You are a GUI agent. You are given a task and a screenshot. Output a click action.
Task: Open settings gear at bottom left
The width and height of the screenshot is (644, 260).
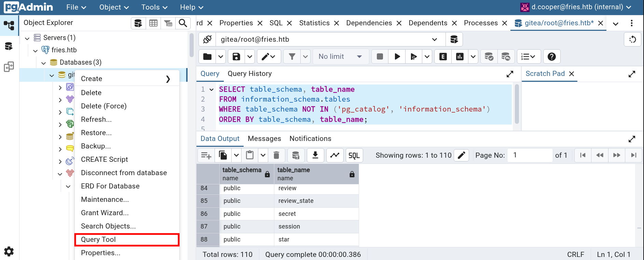tap(9, 251)
